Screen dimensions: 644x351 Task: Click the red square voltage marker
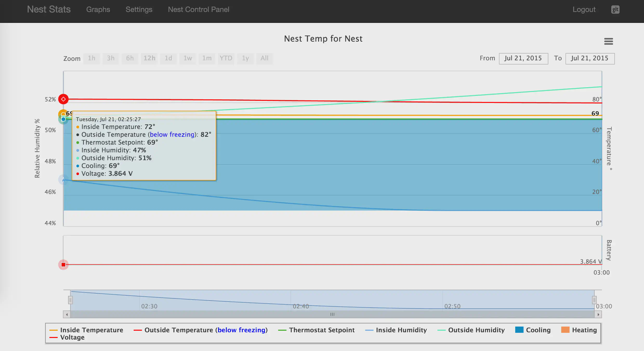[63, 265]
